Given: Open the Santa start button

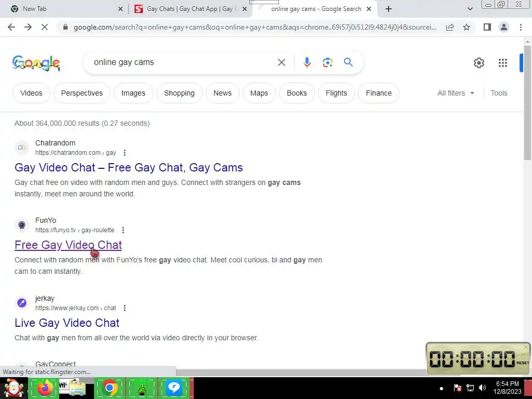Looking at the screenshot, I should point(13,388).
